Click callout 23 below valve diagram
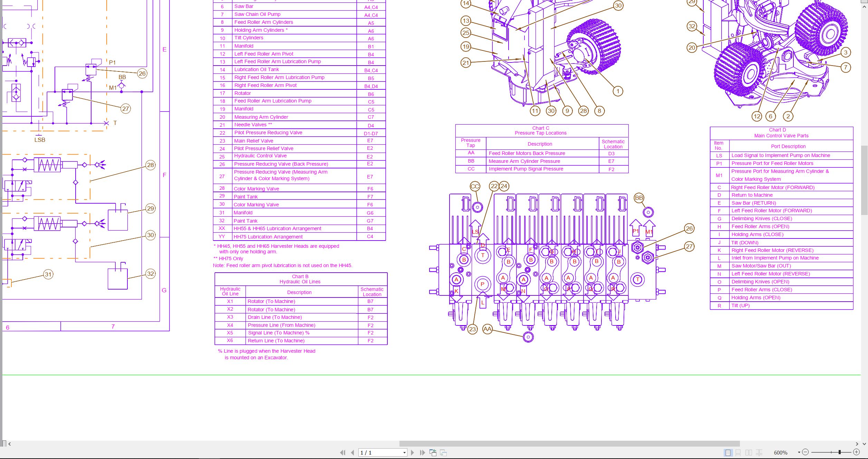The height and width of the screenshot is (459, 868). click(472, 329)
